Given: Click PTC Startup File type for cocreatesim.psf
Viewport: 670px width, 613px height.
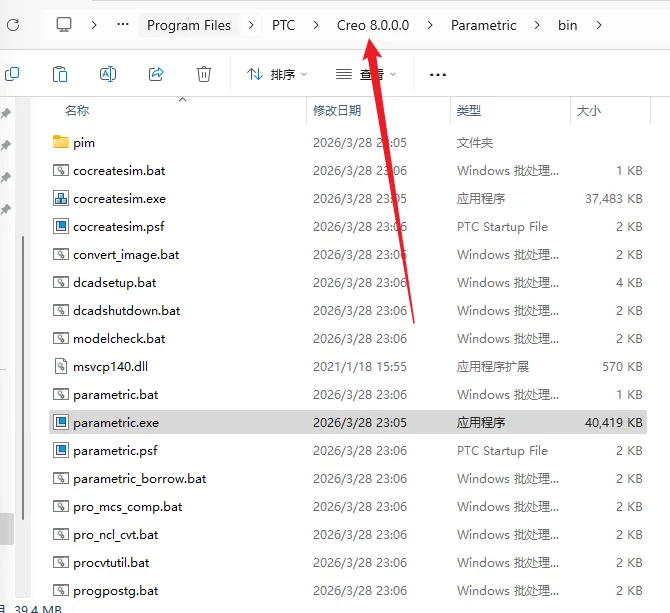Looking at the screenshot, I should tap(502, 226).
